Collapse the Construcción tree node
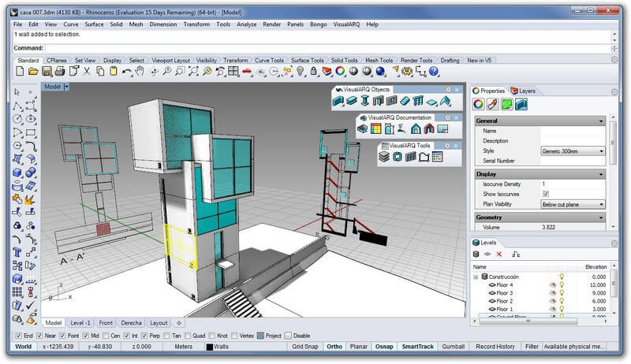The width and height of the screenshot is (631, 364). pos(476,277)
